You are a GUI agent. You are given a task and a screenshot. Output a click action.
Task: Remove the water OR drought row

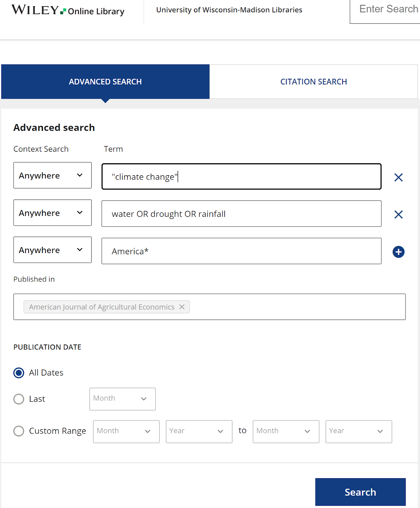click(398, 215)
